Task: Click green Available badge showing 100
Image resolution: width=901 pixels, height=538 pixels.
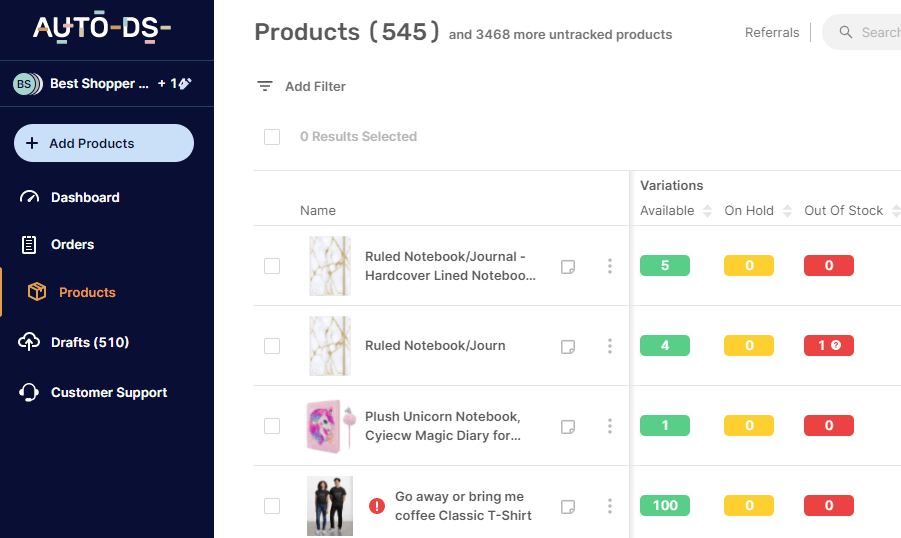Action: (x=665, y=505)
